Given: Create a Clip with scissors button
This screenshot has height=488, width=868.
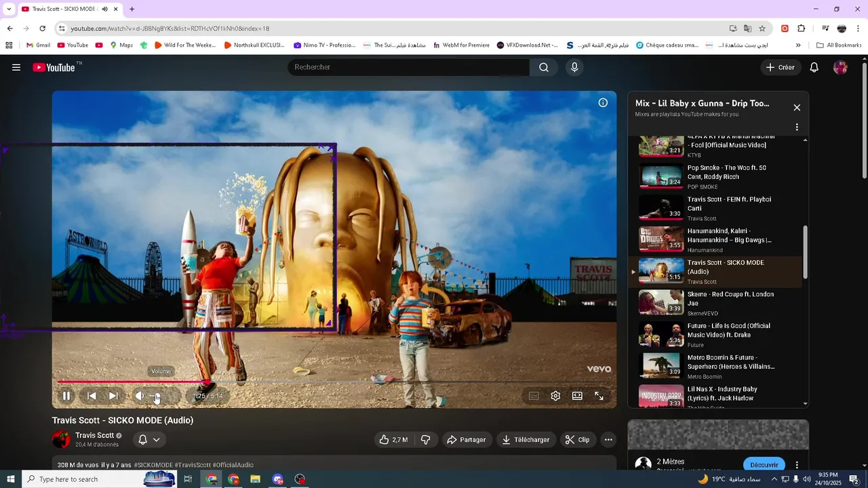Looking at the screenshot, I should pyautogui.click(x=578, y=440).
